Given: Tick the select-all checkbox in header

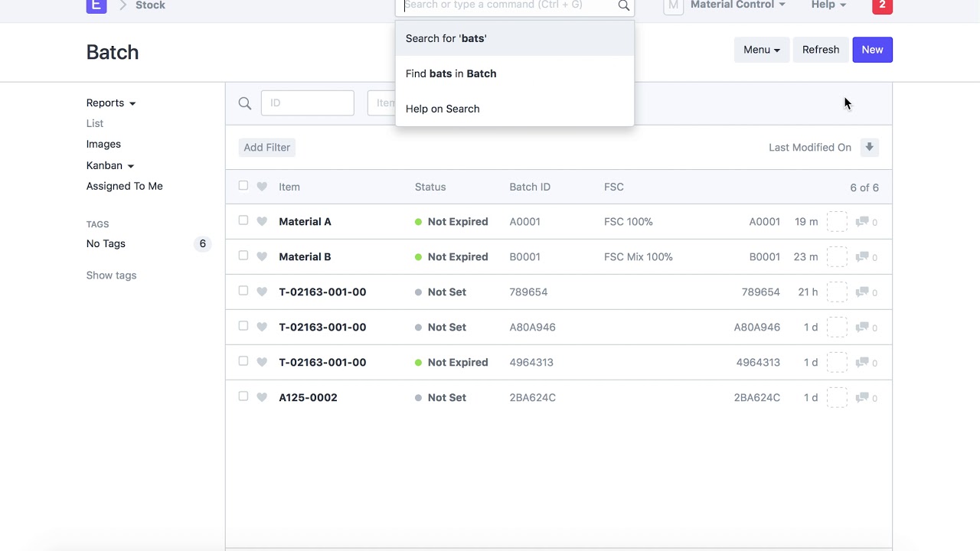Looking at the screenshot, I should (243, 186).
